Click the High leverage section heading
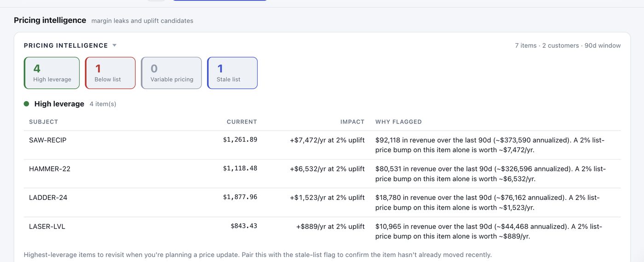The width and height of the screenshot is (644, 262). (59, 104)
